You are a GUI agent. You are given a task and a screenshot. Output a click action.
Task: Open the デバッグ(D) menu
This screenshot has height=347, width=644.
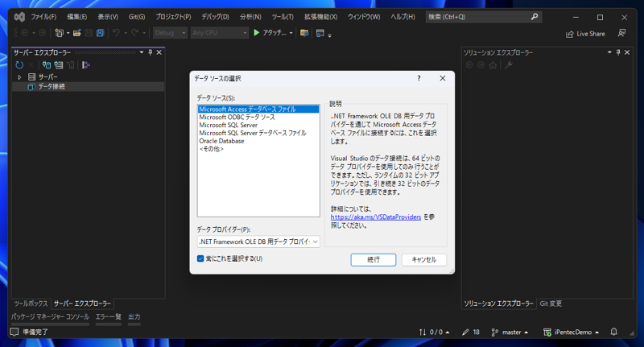(x=215, y=17)
